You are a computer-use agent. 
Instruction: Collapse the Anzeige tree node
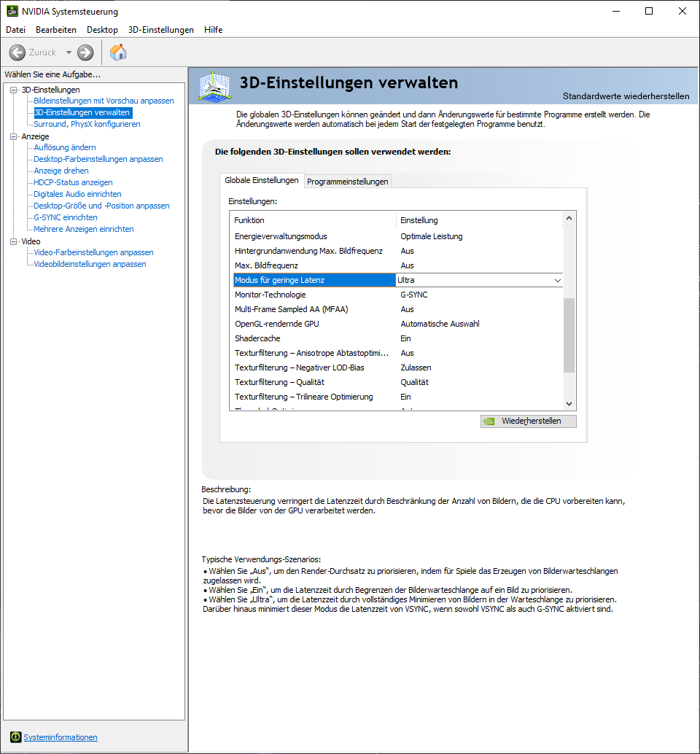coord(13,136)
